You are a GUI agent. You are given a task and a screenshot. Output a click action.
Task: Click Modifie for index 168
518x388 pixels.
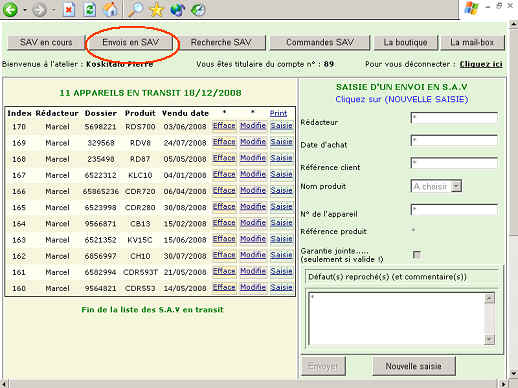253,158
